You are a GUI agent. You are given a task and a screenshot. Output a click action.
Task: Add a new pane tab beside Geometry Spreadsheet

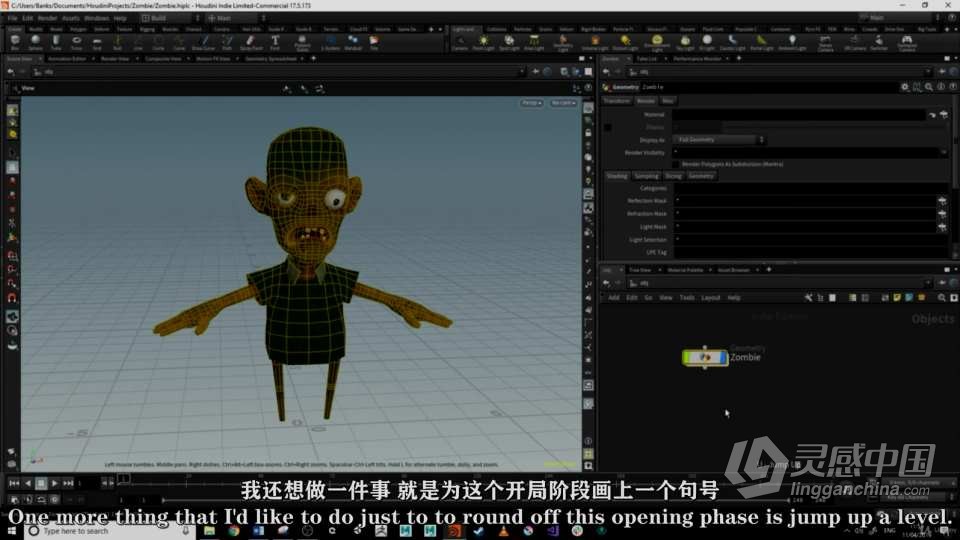(313, 59)
